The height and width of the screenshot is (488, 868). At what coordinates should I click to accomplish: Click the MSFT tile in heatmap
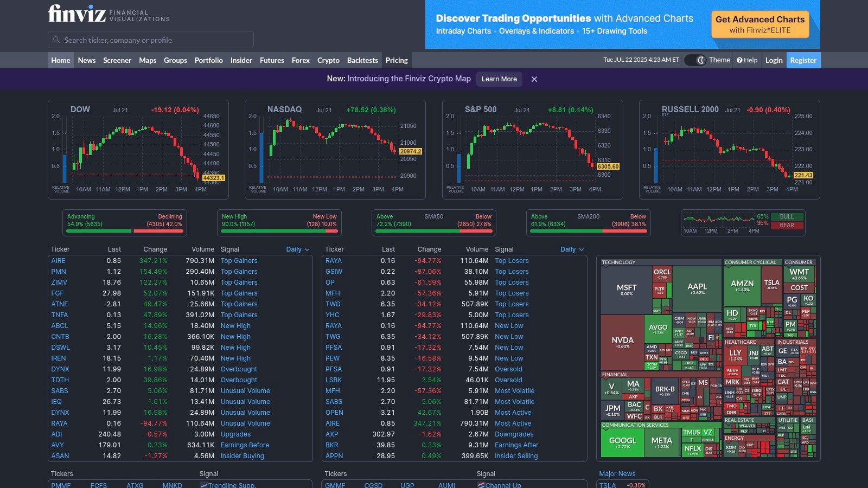(627, 290)
